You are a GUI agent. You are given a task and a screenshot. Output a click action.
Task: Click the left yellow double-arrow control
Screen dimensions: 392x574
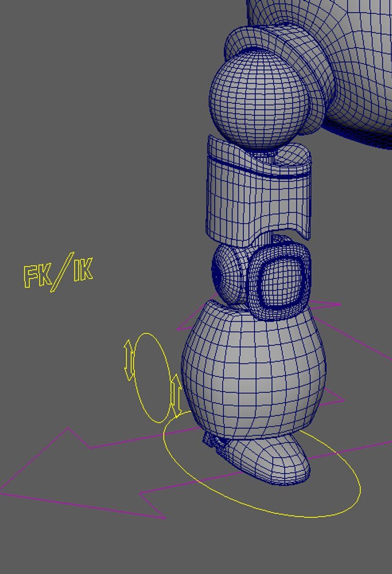tap(128, 360)
